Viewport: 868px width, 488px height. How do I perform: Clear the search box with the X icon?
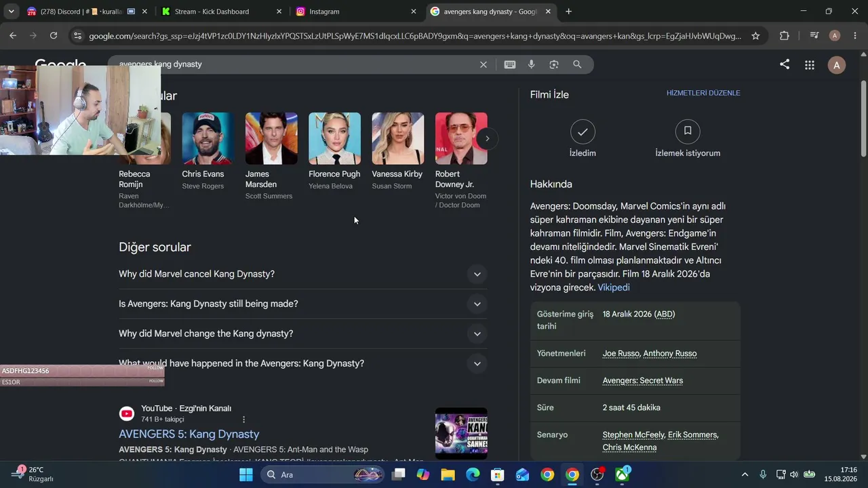484,64
